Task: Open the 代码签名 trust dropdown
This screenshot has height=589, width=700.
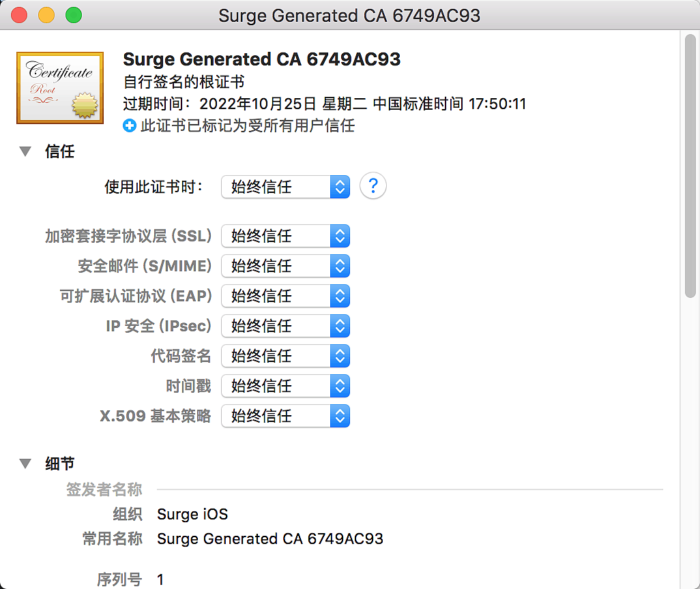Action: point(285,356)
